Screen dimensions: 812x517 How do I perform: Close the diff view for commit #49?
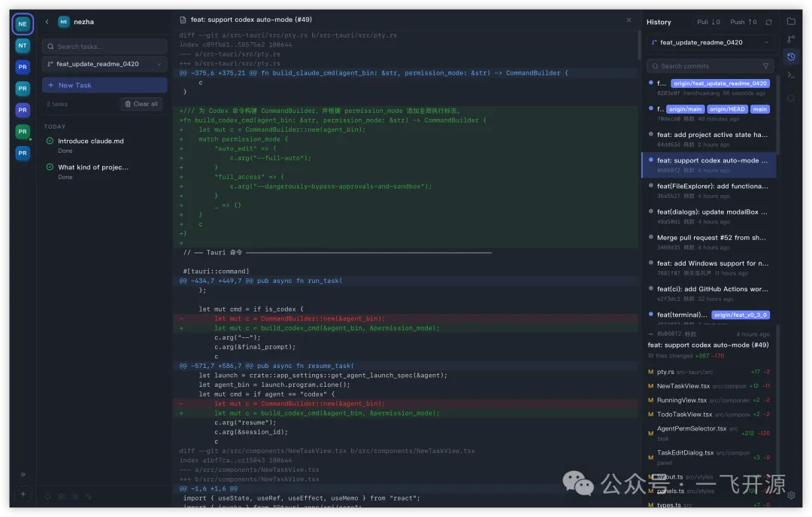coord(629,20)
